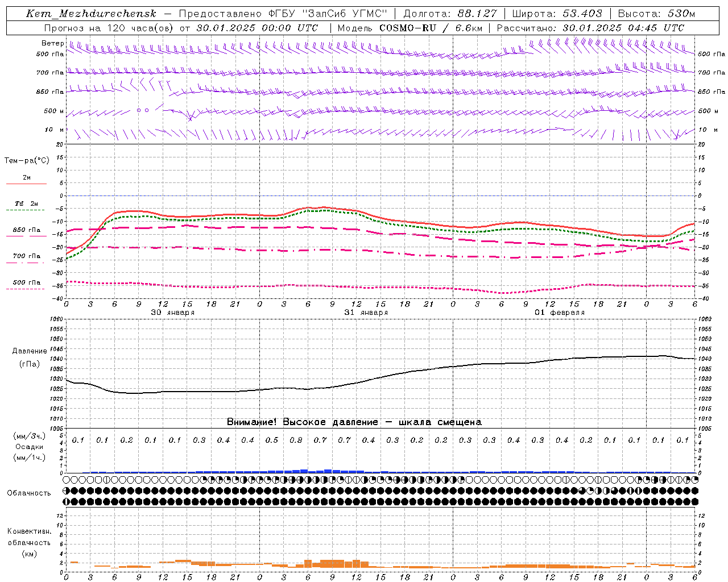
Task: Click the '30 января' date label
Action: point(172,313)
